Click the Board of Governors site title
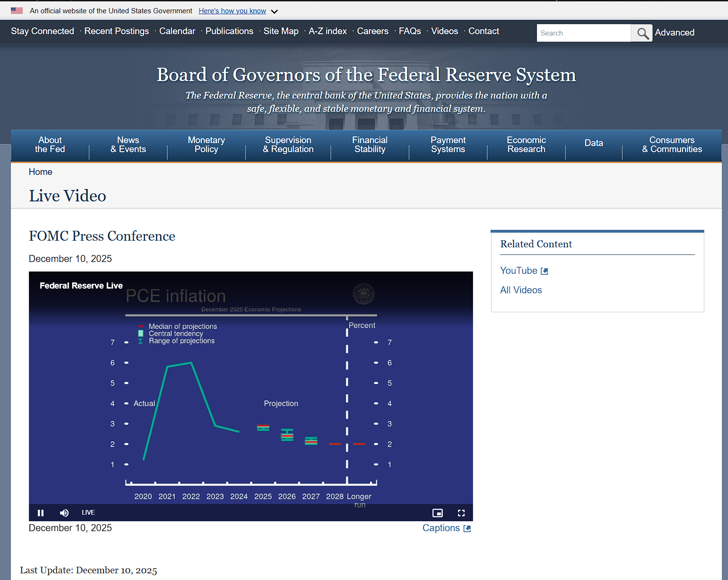Image resolution: width=728 pixels, height=580 pixels. tap(366, 75)
